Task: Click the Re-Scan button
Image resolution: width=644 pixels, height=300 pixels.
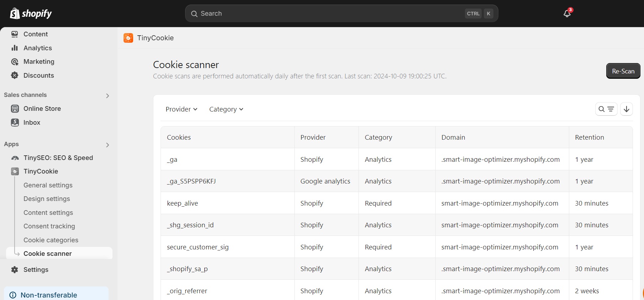Action: point(623,71)
